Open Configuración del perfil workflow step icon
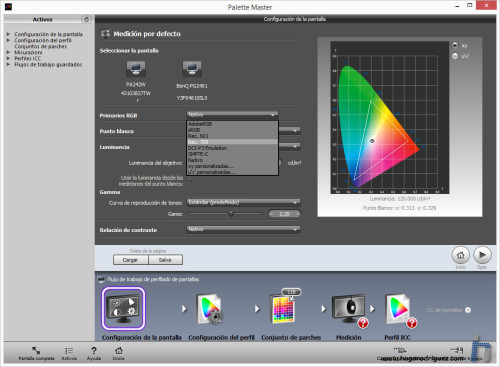This screenshot has width=500, height=367. coord(209,309)
